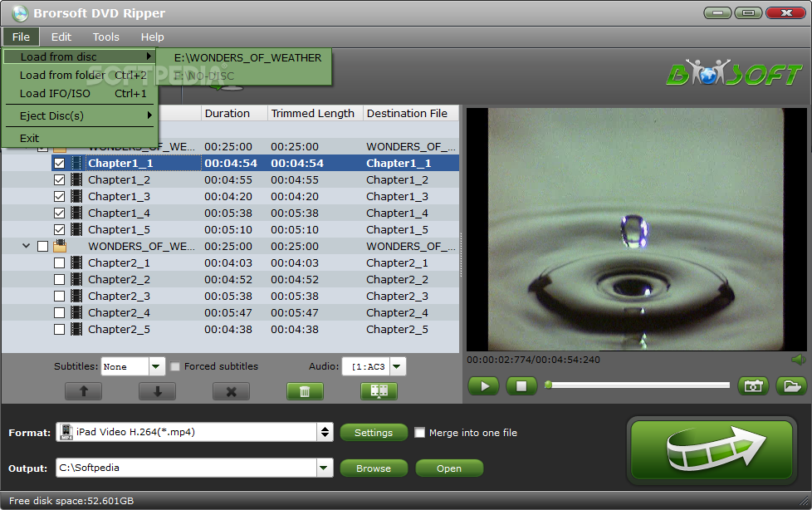Select the Chapter2_2 row

click(230, 279)
